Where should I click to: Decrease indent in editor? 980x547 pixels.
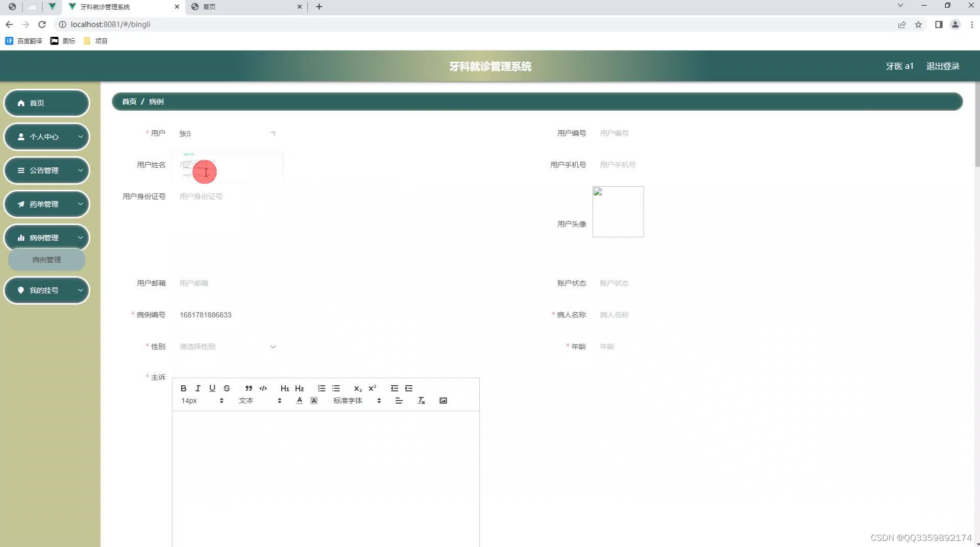point(395,388)
